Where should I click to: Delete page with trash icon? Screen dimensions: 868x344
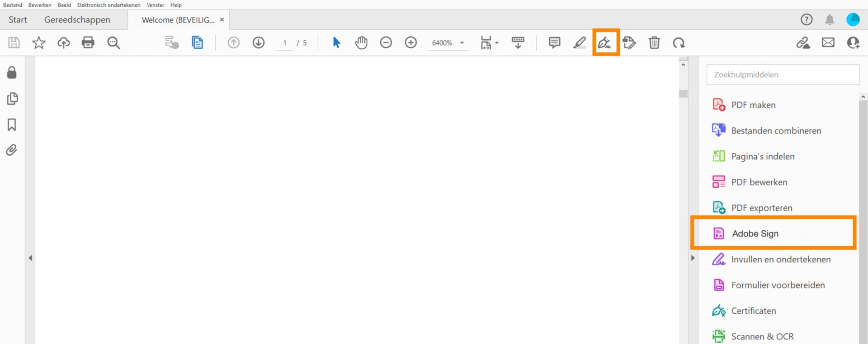coord(654,43)
